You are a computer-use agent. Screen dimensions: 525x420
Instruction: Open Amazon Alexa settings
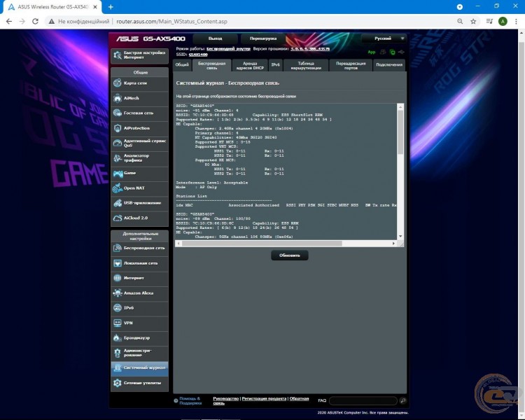[139, 293]
